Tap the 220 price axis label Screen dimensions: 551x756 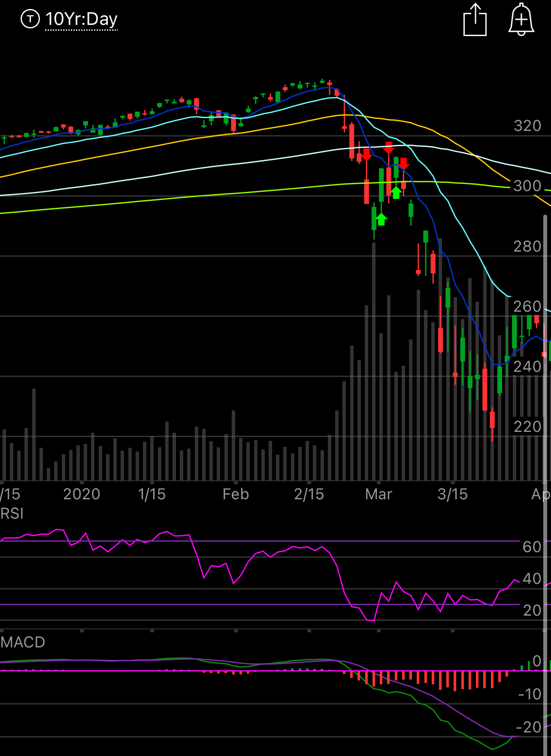[x=527, y=427]
